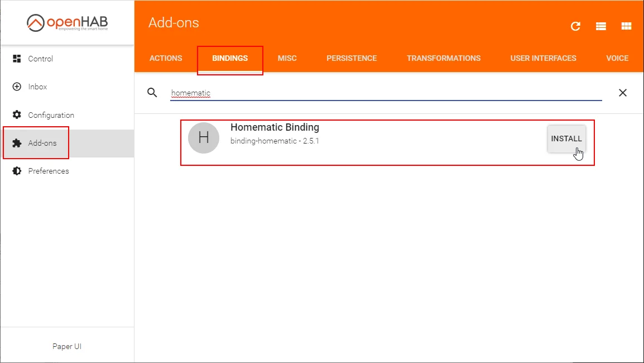Click the refresh icon in the header
The image size is (644, 363).
(x=575, y=26)
